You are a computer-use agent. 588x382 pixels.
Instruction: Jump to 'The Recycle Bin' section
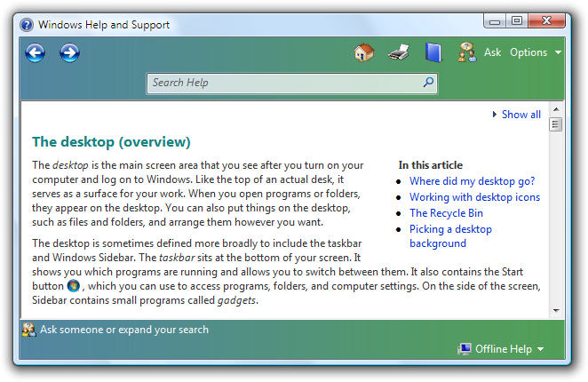coord(446,213)
